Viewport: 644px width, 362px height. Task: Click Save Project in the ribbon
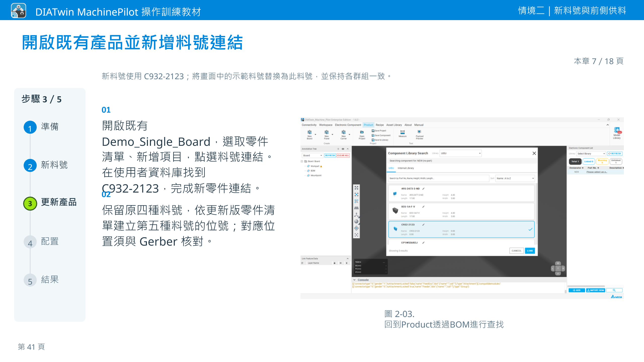[x=379, y=131]
